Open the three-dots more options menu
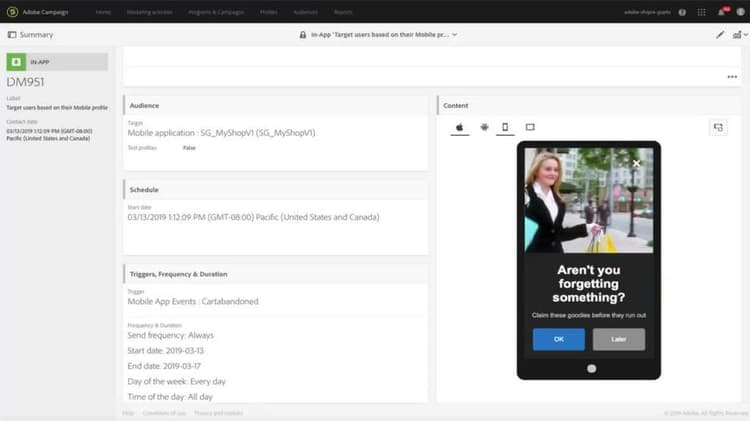The width and height of the screenshot is (750, 421). 732,77
